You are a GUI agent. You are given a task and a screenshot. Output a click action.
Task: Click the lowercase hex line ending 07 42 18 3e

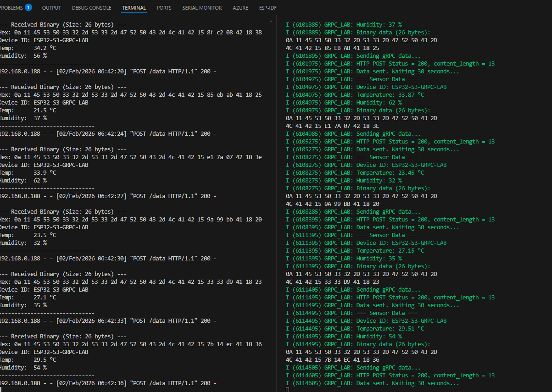pyautogui.click(x=131, y=157)
